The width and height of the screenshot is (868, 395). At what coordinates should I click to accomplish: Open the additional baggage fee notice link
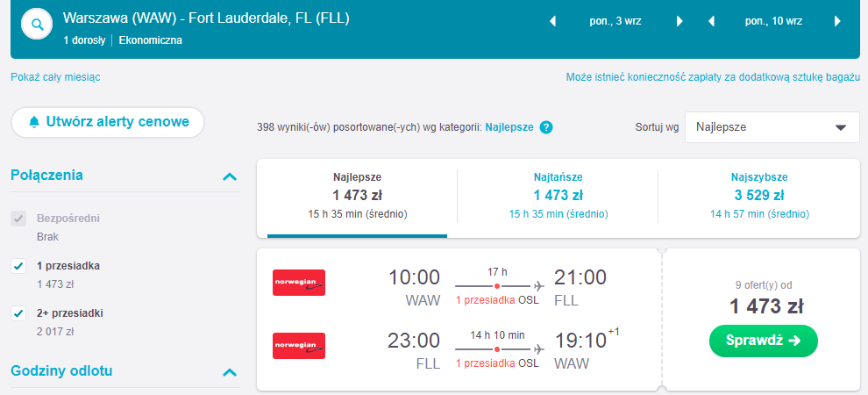[713, 77]
